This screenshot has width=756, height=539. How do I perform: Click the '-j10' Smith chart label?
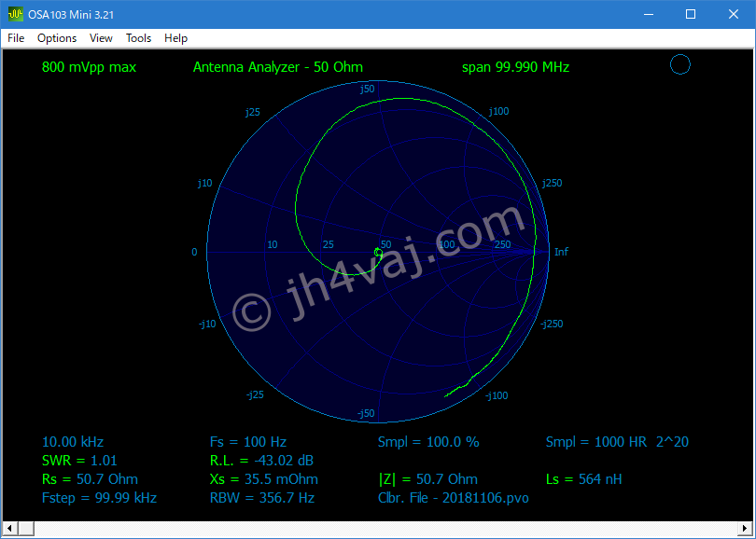pyautogui.click(x=207, y=324)
